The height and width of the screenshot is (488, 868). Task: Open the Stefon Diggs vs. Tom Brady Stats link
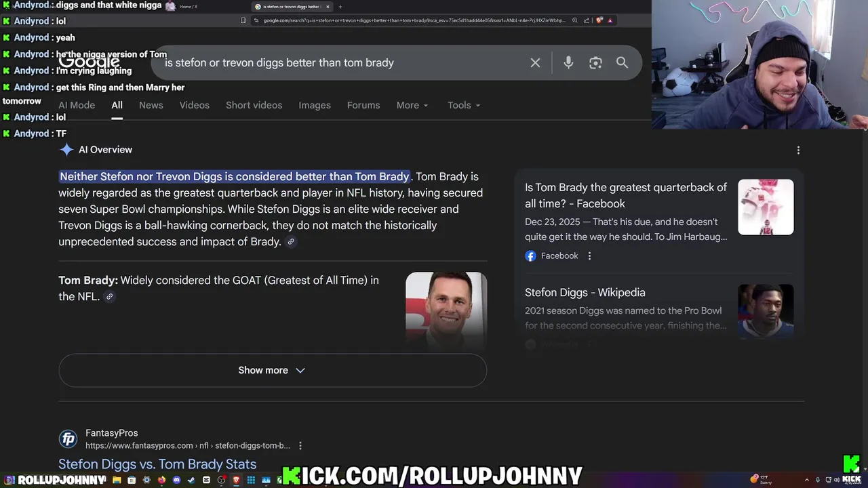(157, 464)
